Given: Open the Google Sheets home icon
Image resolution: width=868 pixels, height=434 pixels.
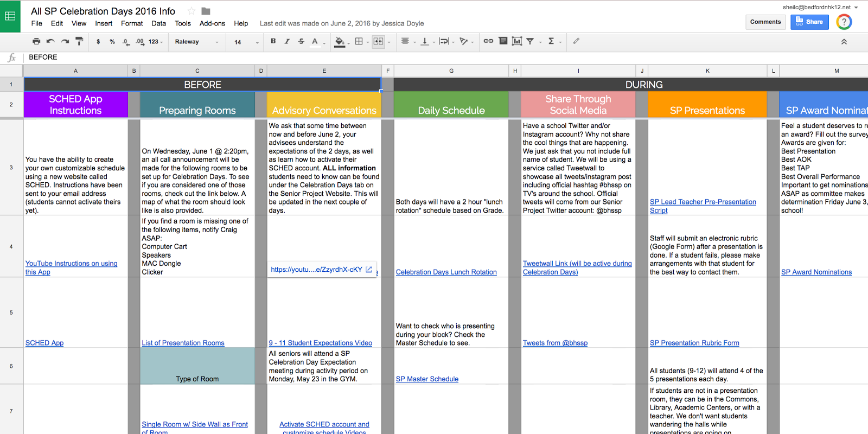Looking at the screenshot, I should pos(10,16).
